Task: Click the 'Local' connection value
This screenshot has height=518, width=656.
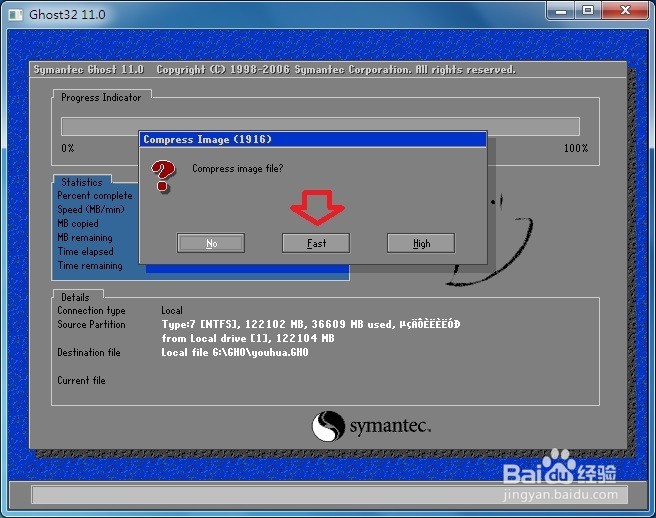Action: (x=172, y=310)
